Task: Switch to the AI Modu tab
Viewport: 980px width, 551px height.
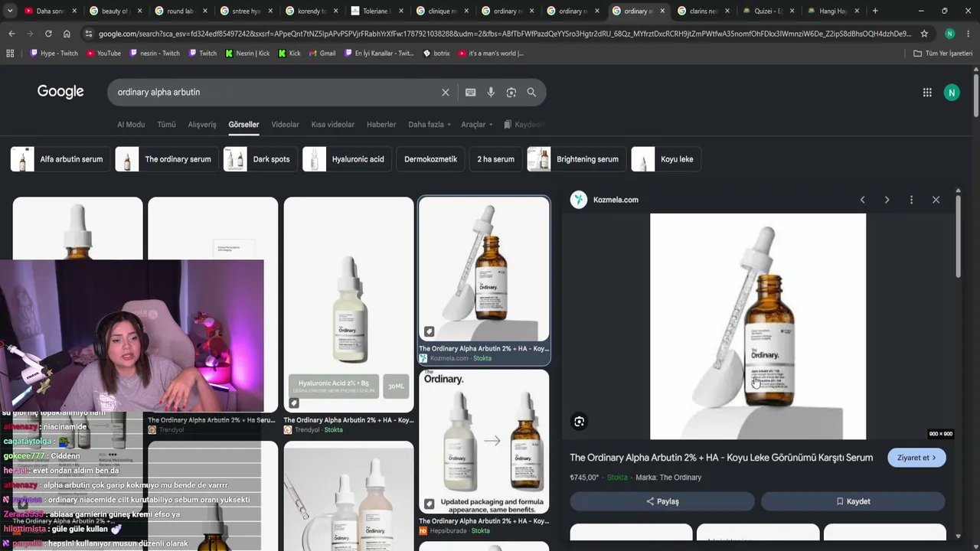Action: [x=131, y=125]
